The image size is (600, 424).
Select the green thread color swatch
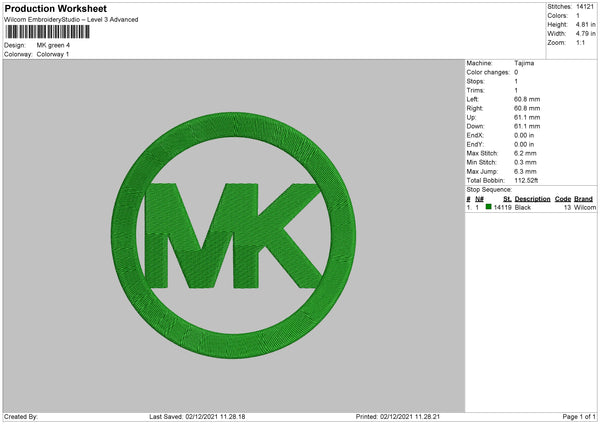(489, 207)
